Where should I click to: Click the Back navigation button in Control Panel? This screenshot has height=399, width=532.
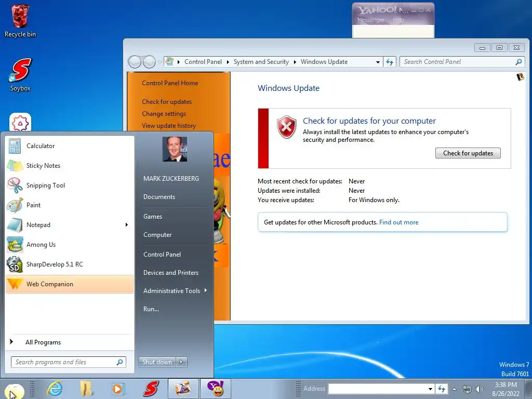tap(135, 62)
